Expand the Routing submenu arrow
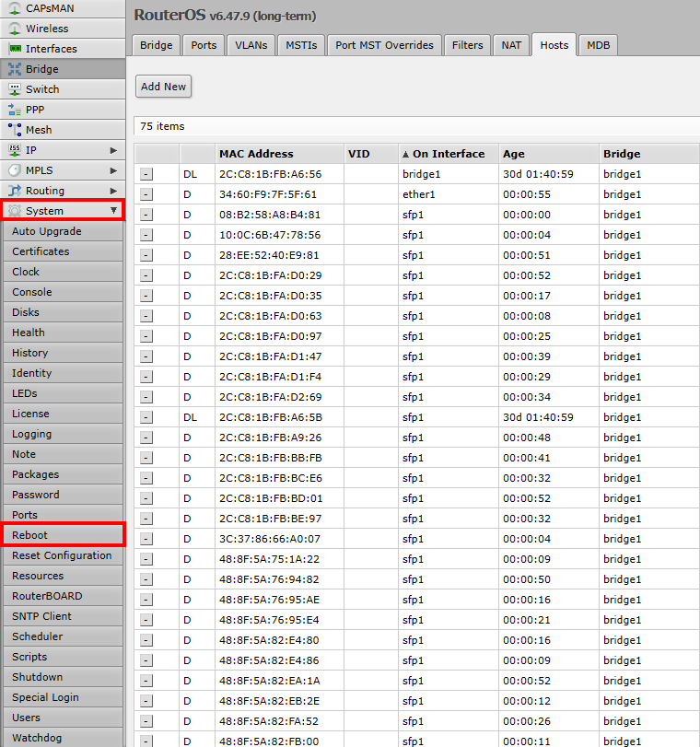The image size is (700, 747). [113, 191]
